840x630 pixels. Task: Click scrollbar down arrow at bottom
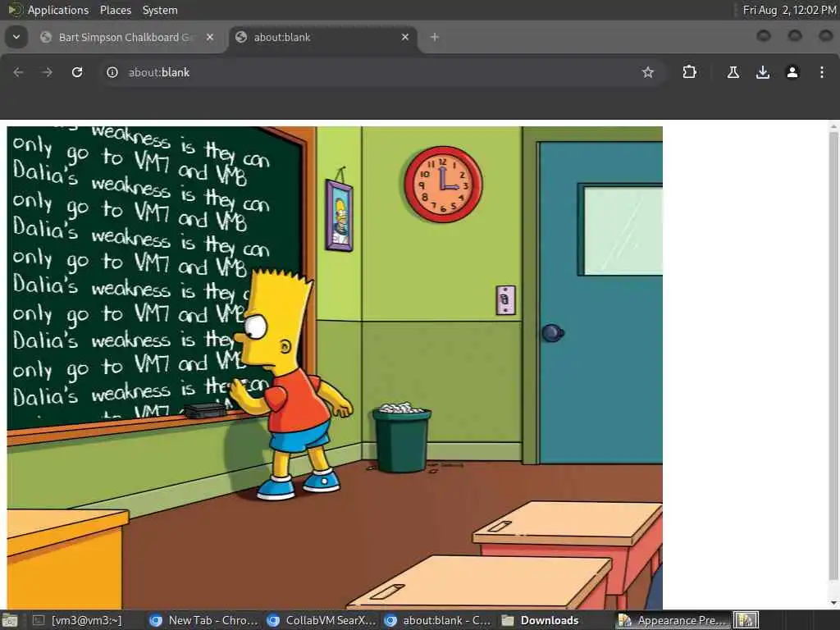[833, 603]
